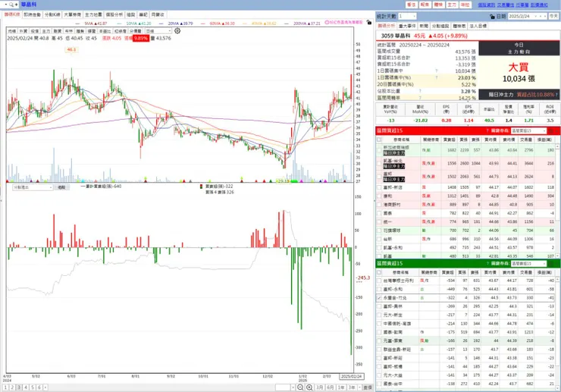Go to chart page 4
This screenshot has width=561, height=392.
(26, 387)
